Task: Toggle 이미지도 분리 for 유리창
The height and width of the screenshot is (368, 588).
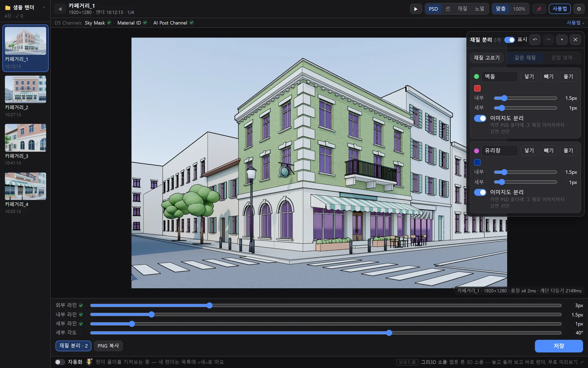Action: 480,192
